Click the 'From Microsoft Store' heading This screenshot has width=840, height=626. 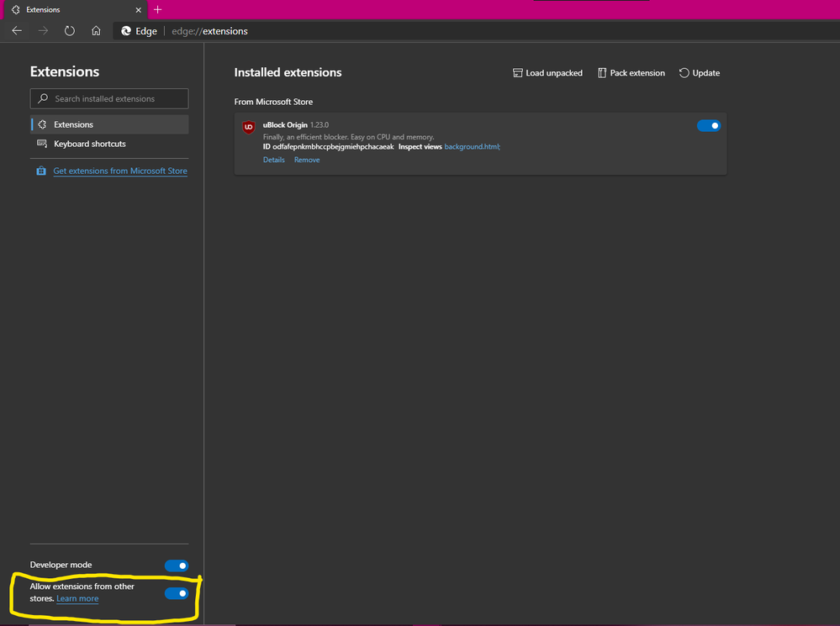click(273, 102)
